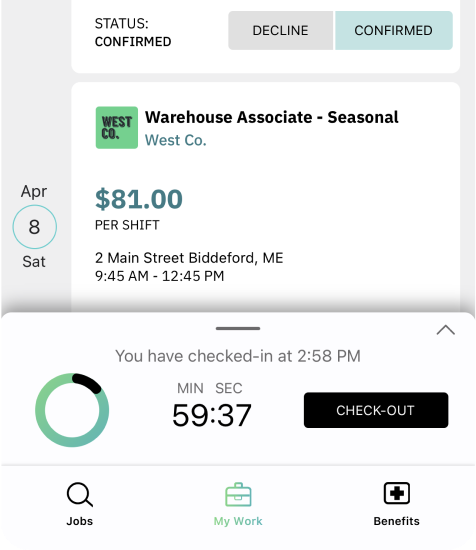This screenshot has width=476, height=550.
Task: Select the CONFIRMED status option
Action: [394, 31]
